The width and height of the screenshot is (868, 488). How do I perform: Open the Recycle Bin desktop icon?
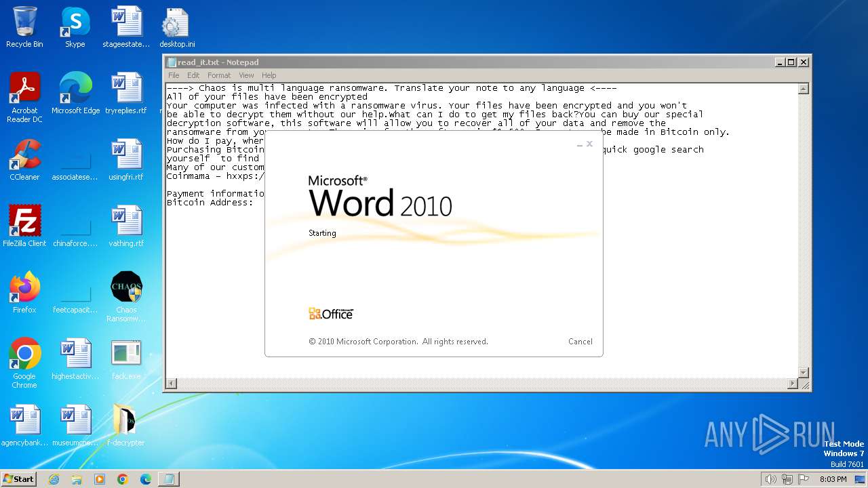[24, 27]
